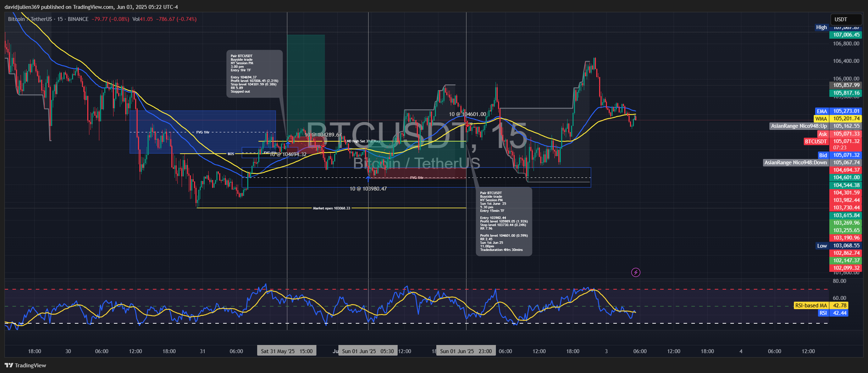This screenshot has width=868, height=373.
Task: Click the date label 31 on time axis
Action: 203,351
